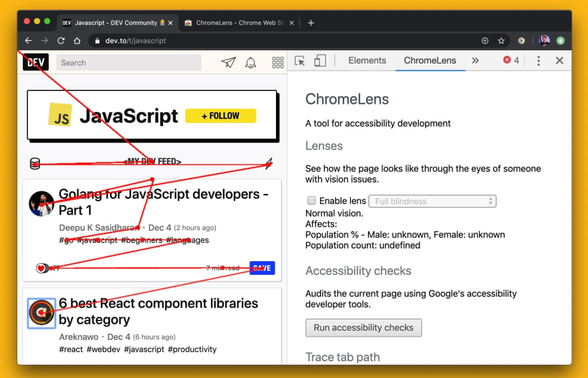This screenshot has height=378, width=588.
Task: Open the 6 best React component libraries article
Action: click(x=158, y=311)
